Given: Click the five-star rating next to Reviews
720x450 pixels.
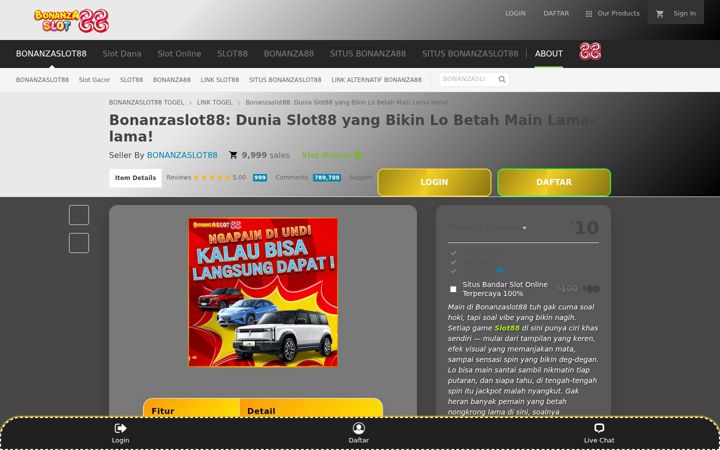Looking at the screenshot, I should pos(212,178).
